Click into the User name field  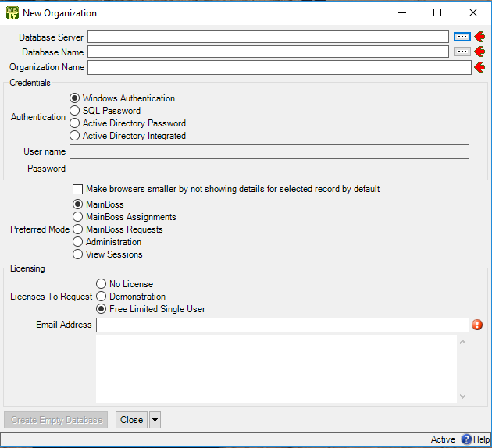tap(269, 152)
